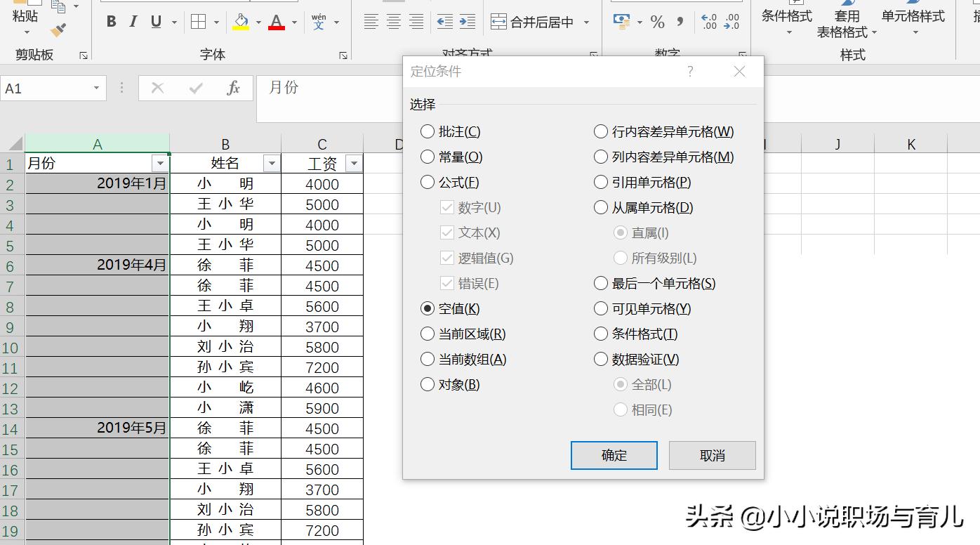Viewport: 980px width, 545px height.
Task: Open the 单元格样式 gallery
Action: point(913,21)
